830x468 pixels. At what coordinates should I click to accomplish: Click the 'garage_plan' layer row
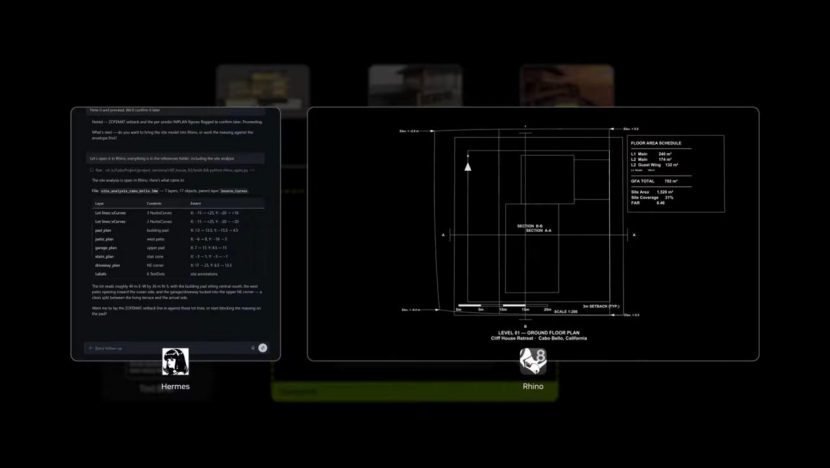178,248
